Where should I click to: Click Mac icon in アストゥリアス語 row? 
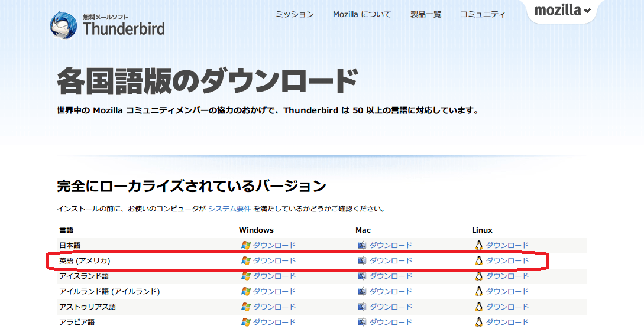point(362,307)
